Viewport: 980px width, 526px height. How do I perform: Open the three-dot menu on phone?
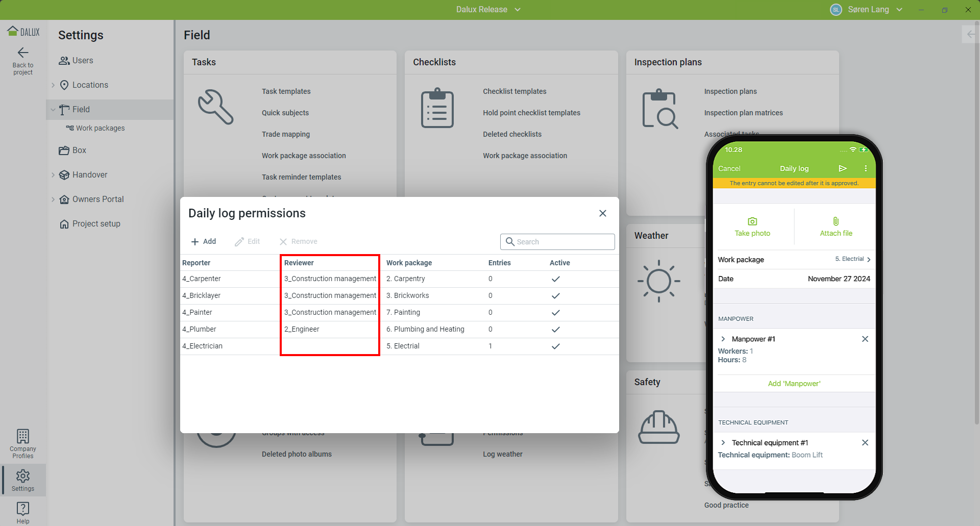(x=866, y=168)
